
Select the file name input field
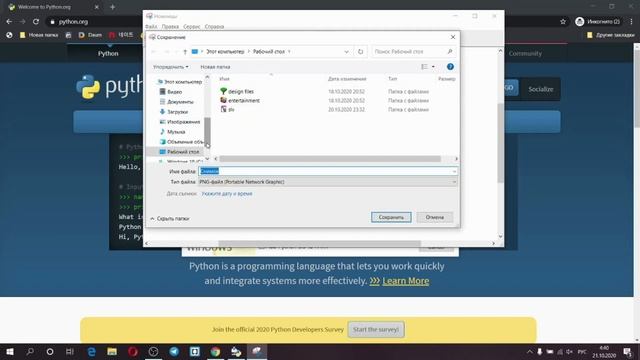(328, 171)
